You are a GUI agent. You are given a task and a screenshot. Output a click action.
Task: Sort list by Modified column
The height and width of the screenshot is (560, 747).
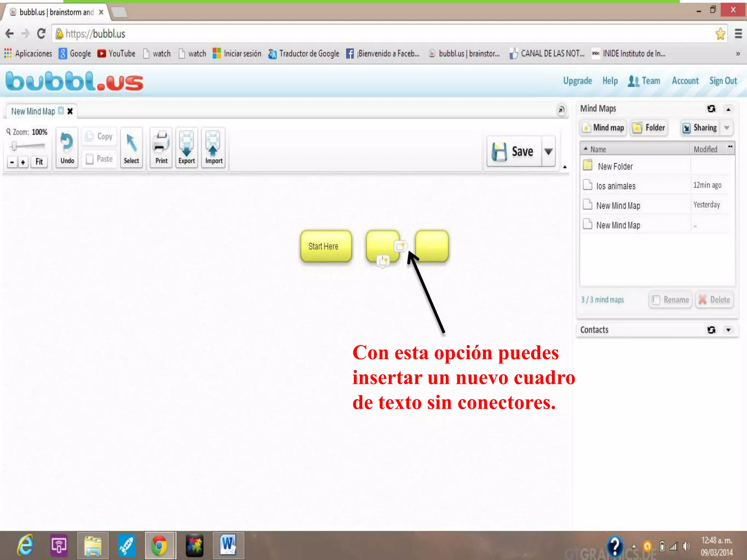(708, 149)
